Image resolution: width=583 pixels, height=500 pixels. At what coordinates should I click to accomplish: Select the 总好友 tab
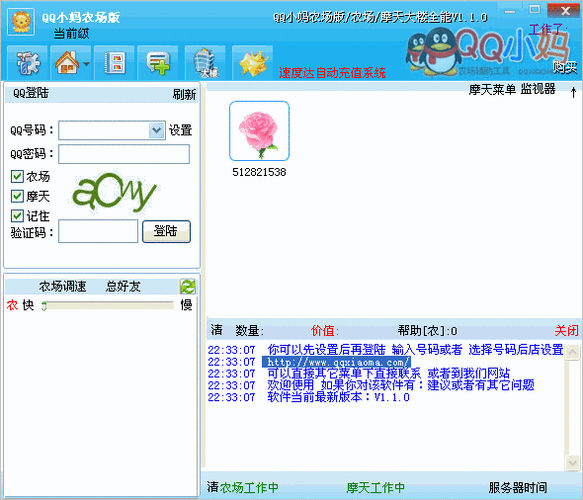pos(123,286)
